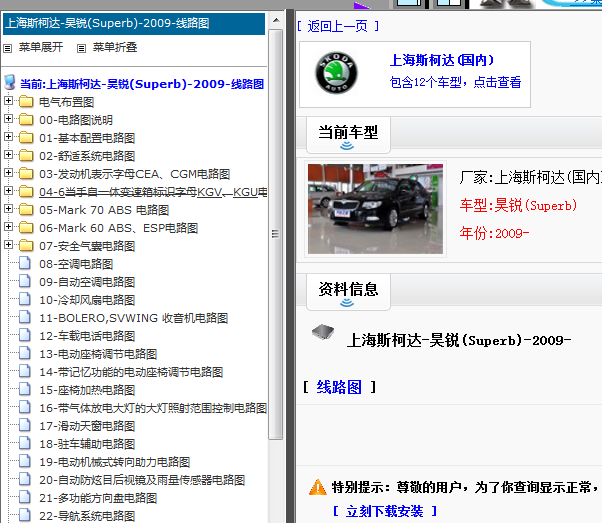
Task: Open 16-带气体放电大灯的大灯照射范围控制电路图 item
Action: click(x=153, y=408)
